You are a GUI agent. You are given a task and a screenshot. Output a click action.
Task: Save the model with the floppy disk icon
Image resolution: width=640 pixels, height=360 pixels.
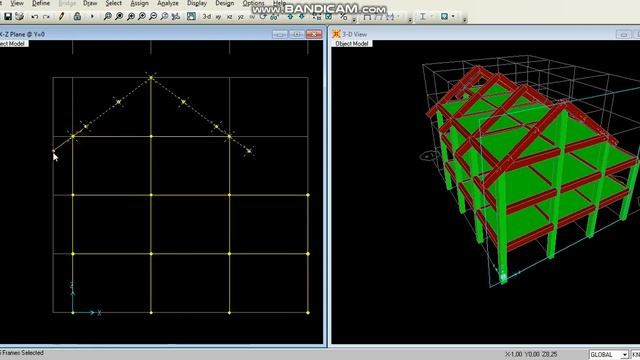click(8, 16)
